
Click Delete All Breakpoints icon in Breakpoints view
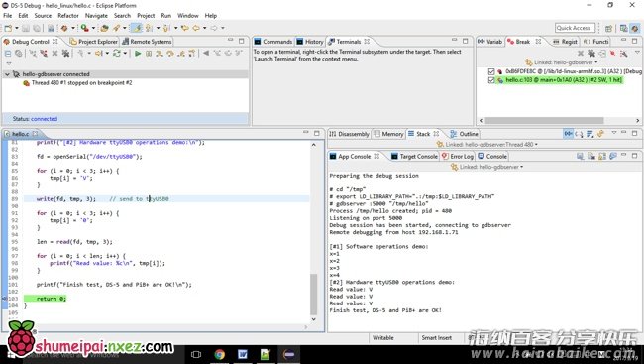coord(591,53)
